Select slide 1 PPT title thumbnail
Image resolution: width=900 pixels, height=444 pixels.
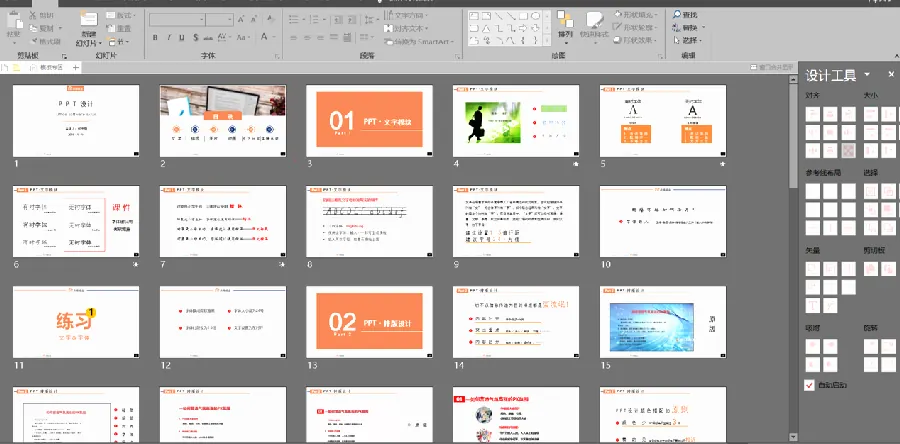point(76,120)
